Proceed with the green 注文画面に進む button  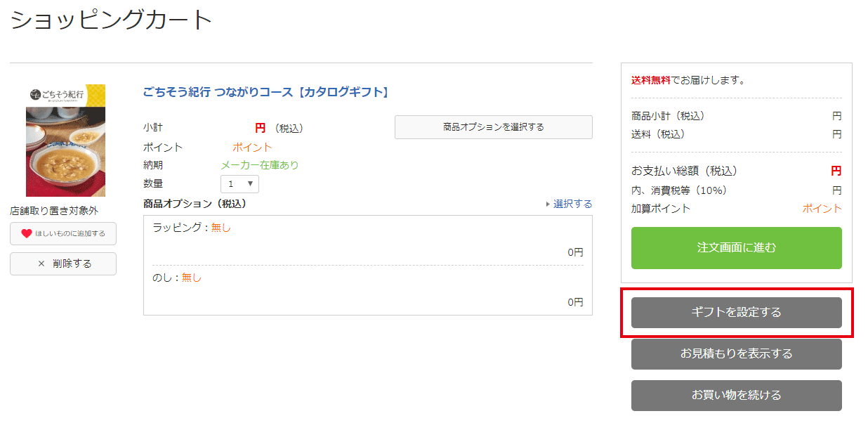point(736,248)
